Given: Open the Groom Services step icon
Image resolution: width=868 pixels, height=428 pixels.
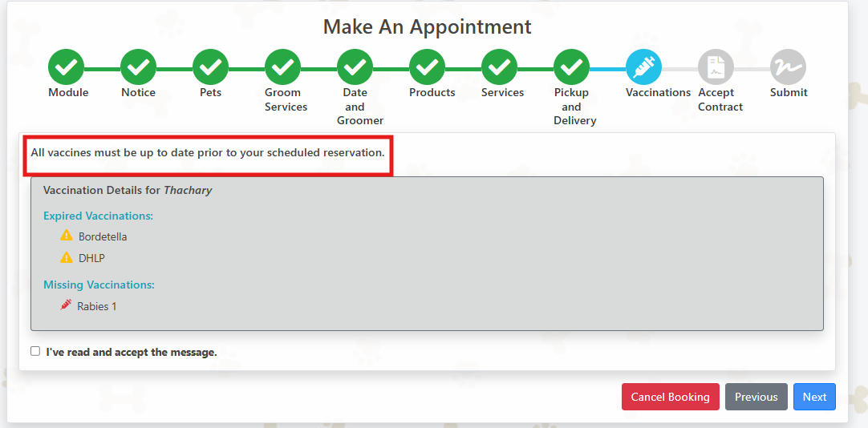Looking at the screenshot, I should click(x=283, y=67).
